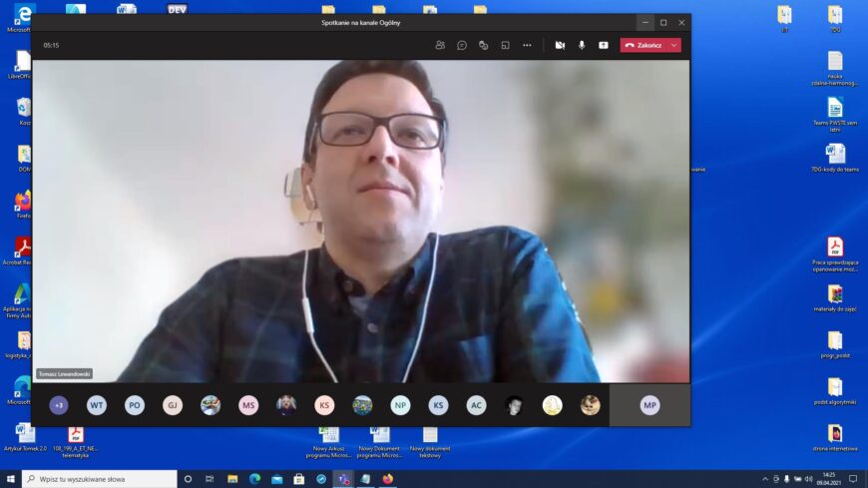Viewport: 868px width, 488px height.
Task: Open progr_podst folder on desktop
Action: pos(835,344)
